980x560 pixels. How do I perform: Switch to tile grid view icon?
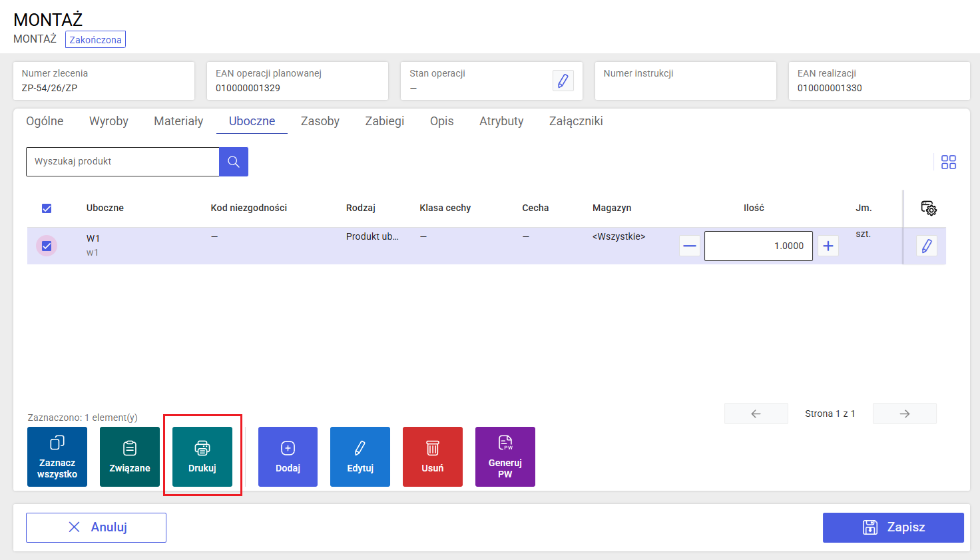click(949, 162)
